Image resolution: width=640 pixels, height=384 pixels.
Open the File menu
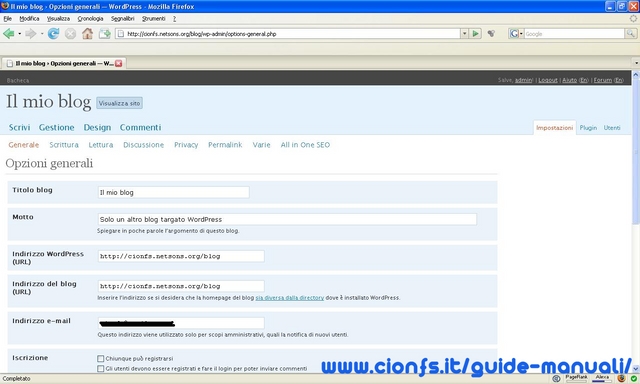tap(7, 18)
